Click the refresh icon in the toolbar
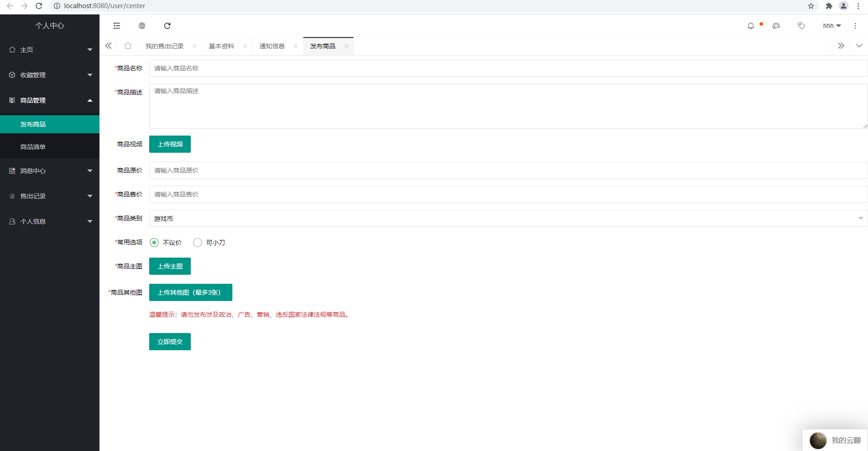Viewport: 868px width, 451px height. click(167, 26)
